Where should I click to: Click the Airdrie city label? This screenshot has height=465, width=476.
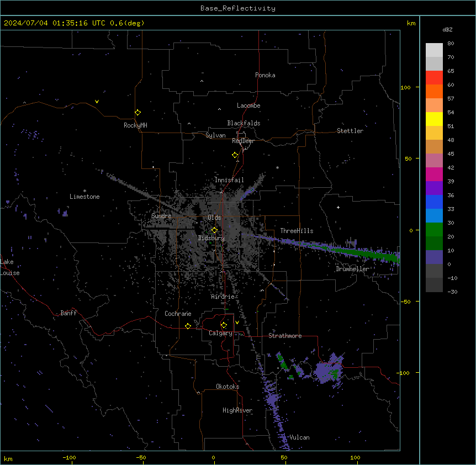[x=223, y=297]
